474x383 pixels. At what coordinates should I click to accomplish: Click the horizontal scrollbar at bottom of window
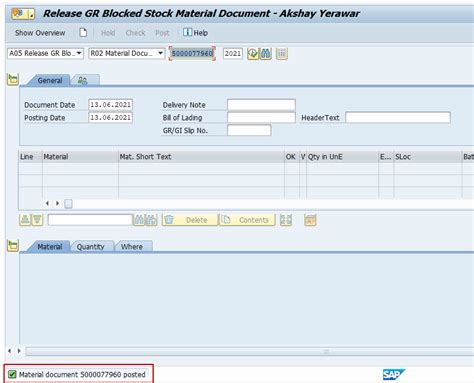250,351
